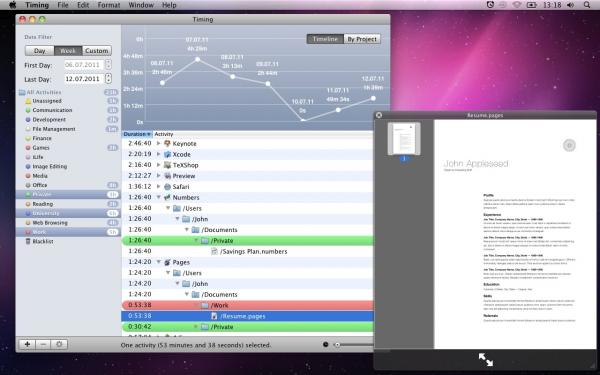Open the Window menu
Image resolution: width=600 pixels, height=375 pixels.
(141, 5)
